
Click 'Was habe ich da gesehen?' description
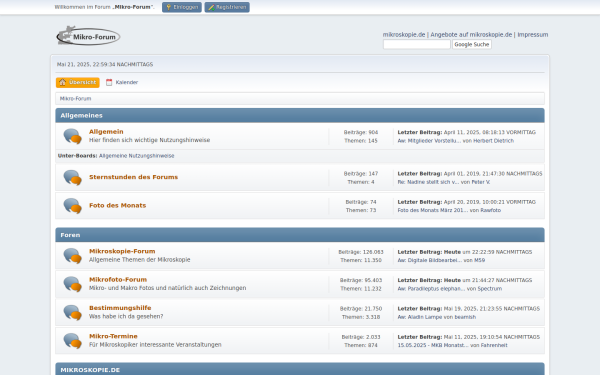(x=126, y=317)
